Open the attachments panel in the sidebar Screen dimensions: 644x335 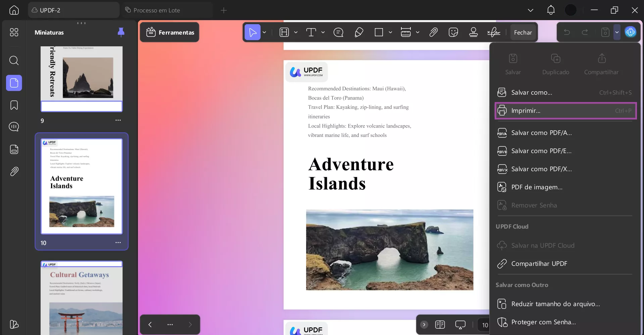(14, 172)
